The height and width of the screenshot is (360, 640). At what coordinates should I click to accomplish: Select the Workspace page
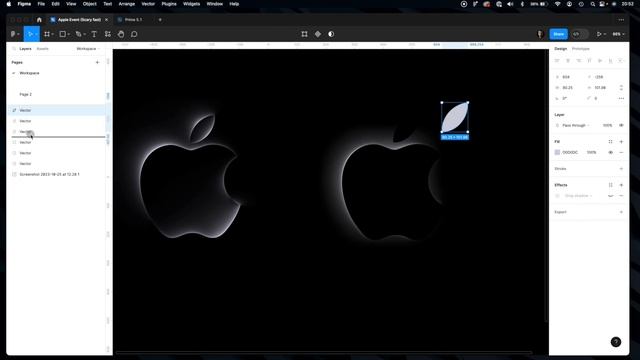(x=29, y=73)
